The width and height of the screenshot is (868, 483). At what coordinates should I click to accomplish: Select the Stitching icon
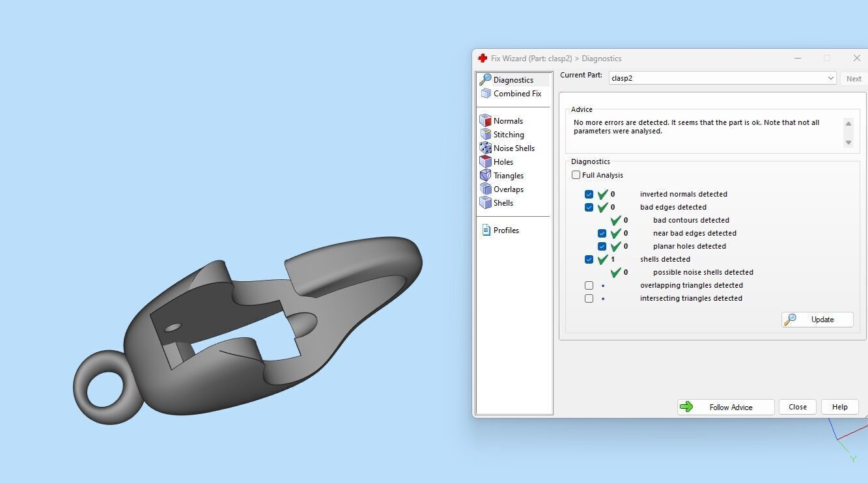485,135
